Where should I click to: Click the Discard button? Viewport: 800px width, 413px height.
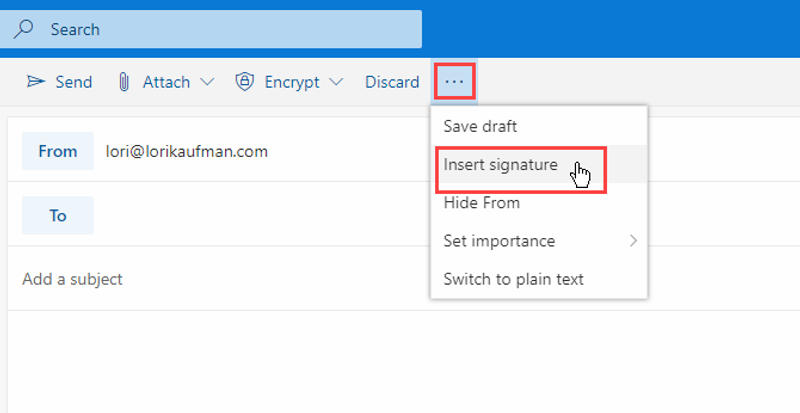[392, 82]
